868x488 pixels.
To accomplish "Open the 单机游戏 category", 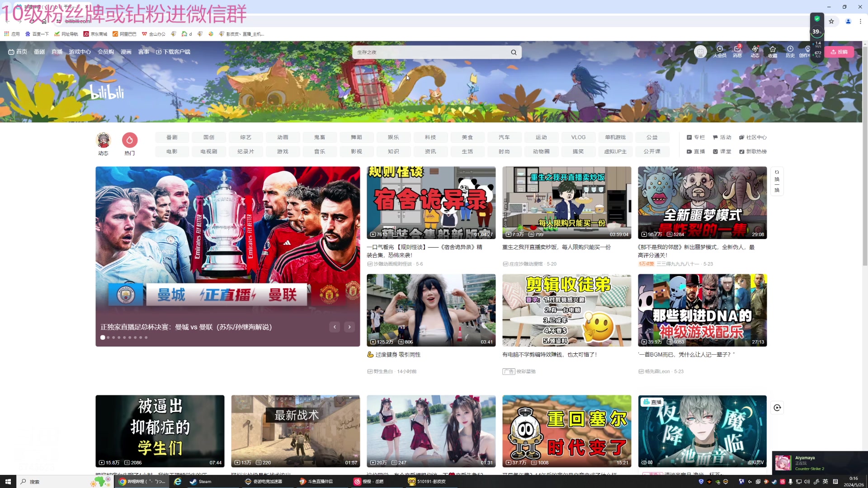I will (x=615, y=137).
